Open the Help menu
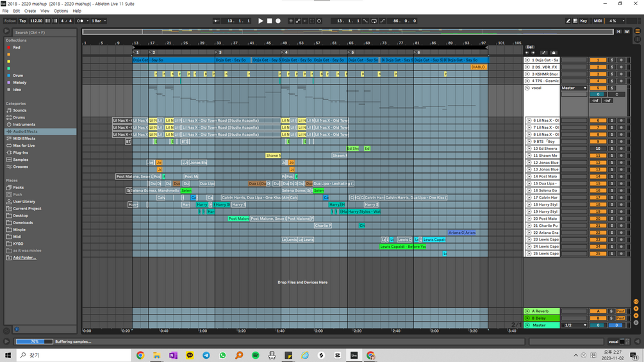 point(77,11)
